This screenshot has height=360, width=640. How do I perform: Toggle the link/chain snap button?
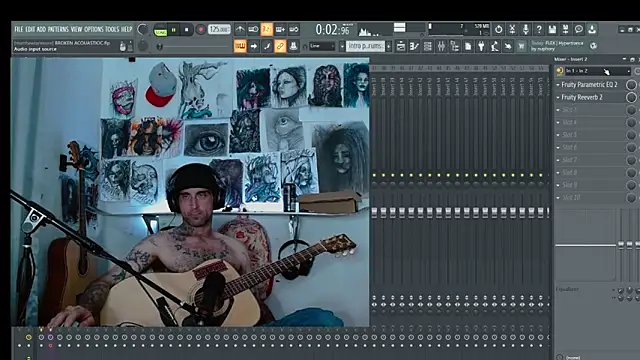(280, 46)
